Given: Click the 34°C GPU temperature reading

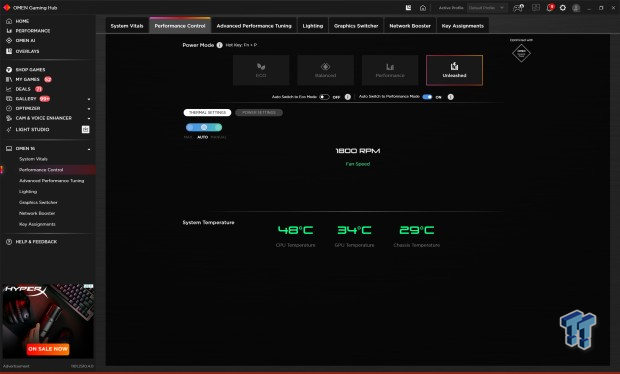Looking at the screenshot, I should coord(354,230).
